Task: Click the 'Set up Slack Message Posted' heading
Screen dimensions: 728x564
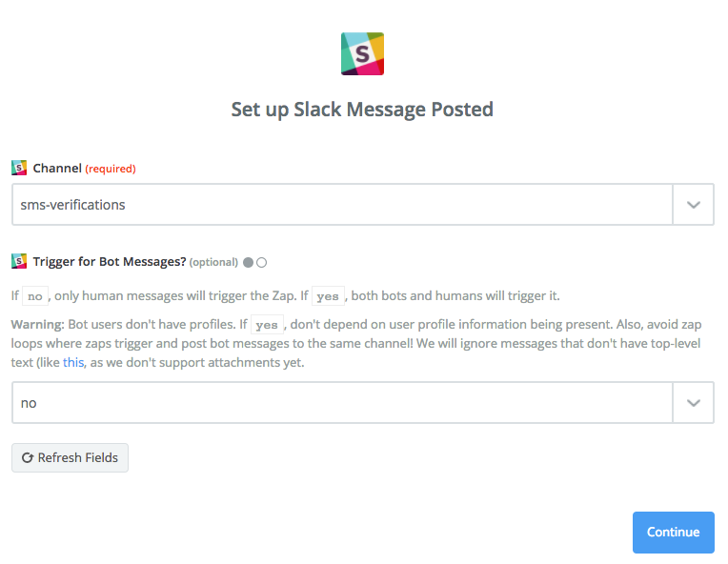Action: [x=362, y=110]
